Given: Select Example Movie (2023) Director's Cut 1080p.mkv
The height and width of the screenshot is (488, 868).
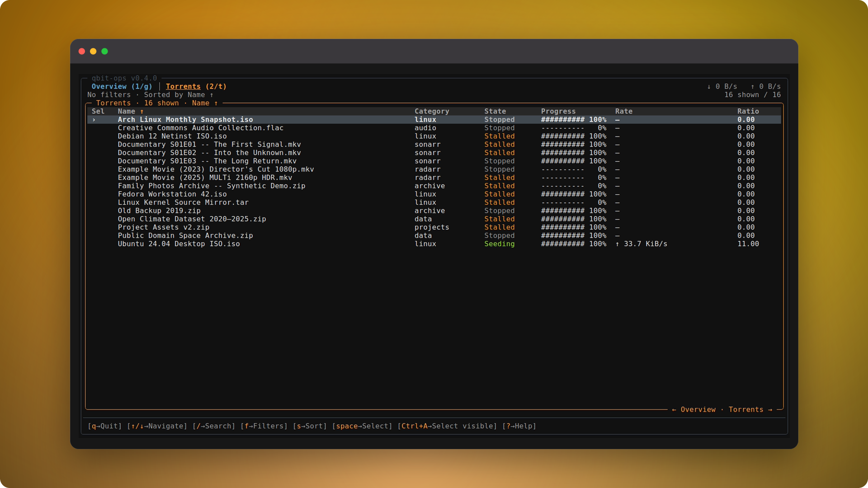Looking at the screenshot, I should click(434, 169).
